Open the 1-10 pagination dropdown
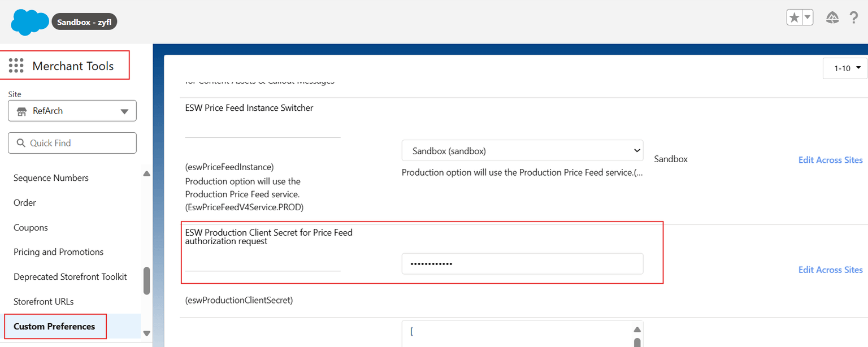The width and height of the screenshot is (868, 347). click(845, 68)
